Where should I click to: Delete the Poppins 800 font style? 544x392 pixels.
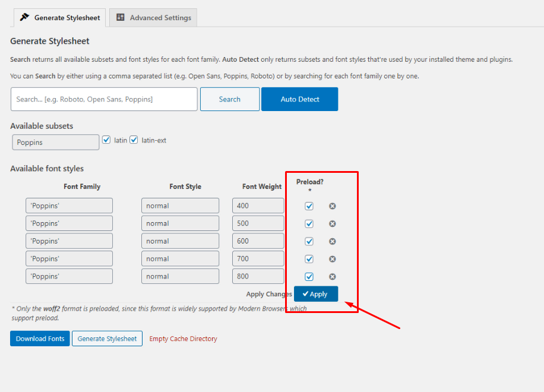pos(333,277)
